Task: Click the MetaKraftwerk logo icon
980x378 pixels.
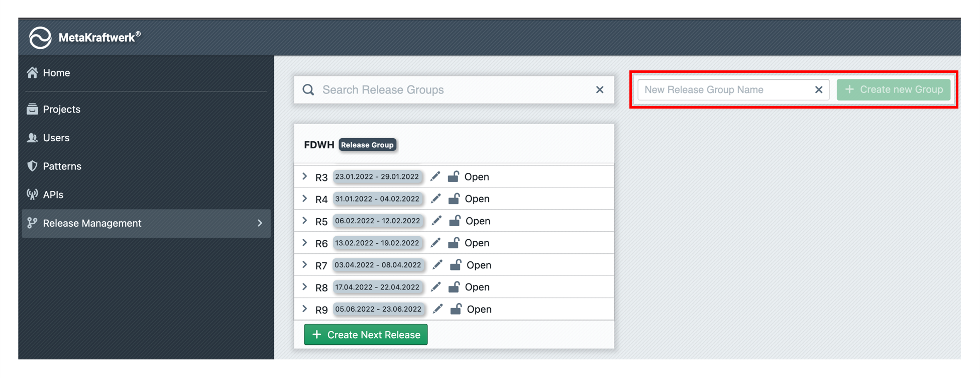Action: [x=40, y=38]
